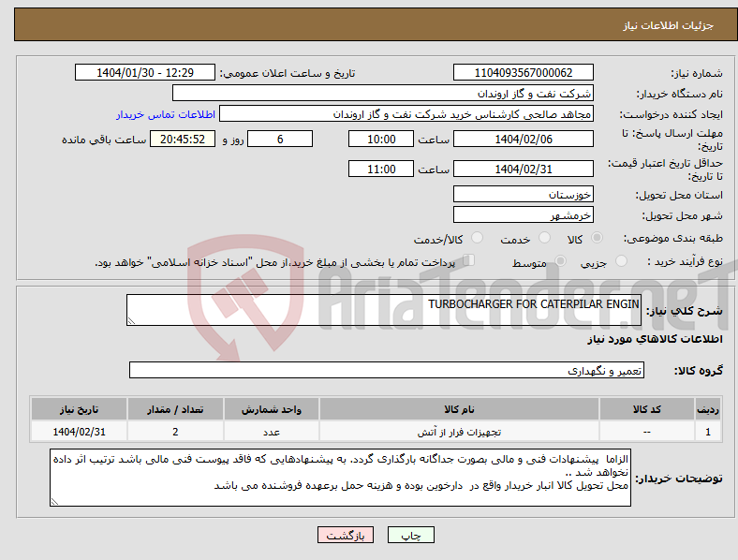Click the buyer organization name field
This screenshot has height=560, width=738.
point(383,93)
